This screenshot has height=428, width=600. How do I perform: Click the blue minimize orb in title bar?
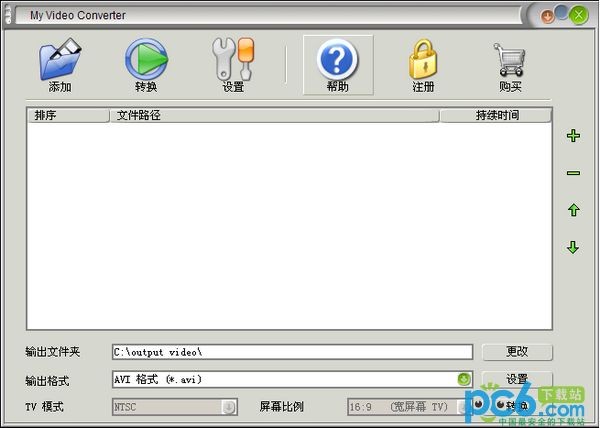coord(561,12)
